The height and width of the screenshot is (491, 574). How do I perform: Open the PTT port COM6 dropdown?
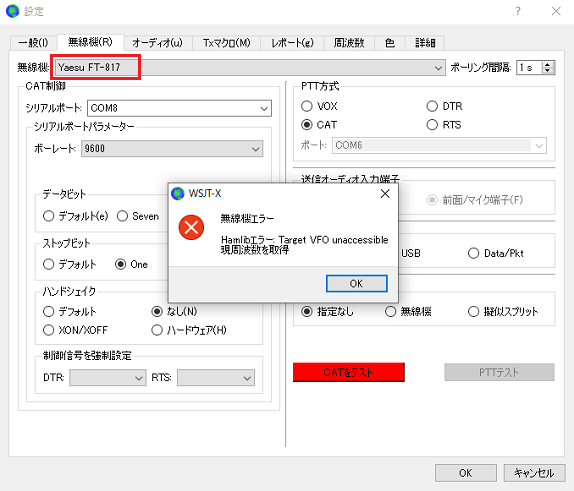[439, 145]
